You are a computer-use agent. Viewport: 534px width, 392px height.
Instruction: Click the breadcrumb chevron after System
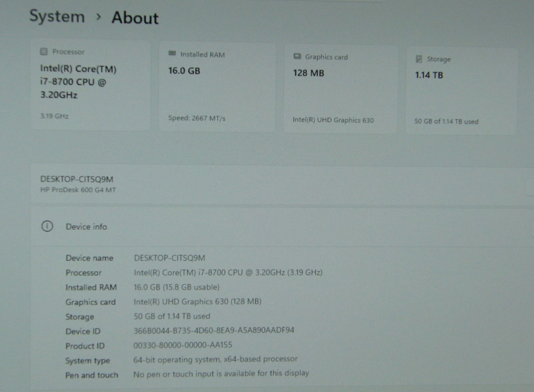98,16
